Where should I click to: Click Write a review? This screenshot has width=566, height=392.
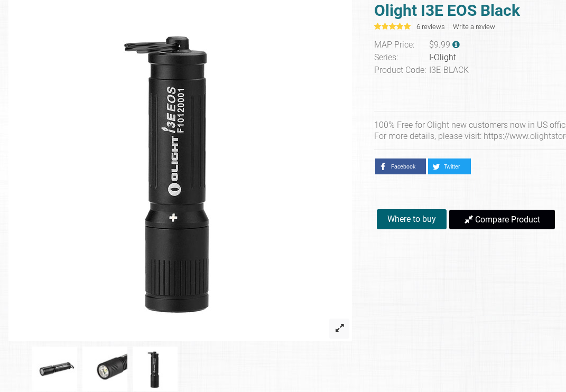point(474,27)
